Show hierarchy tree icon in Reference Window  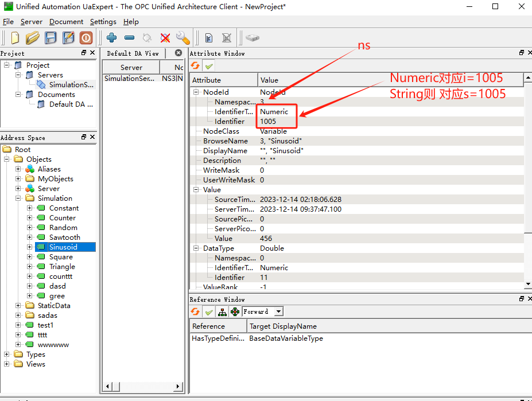tap(222, 312)
